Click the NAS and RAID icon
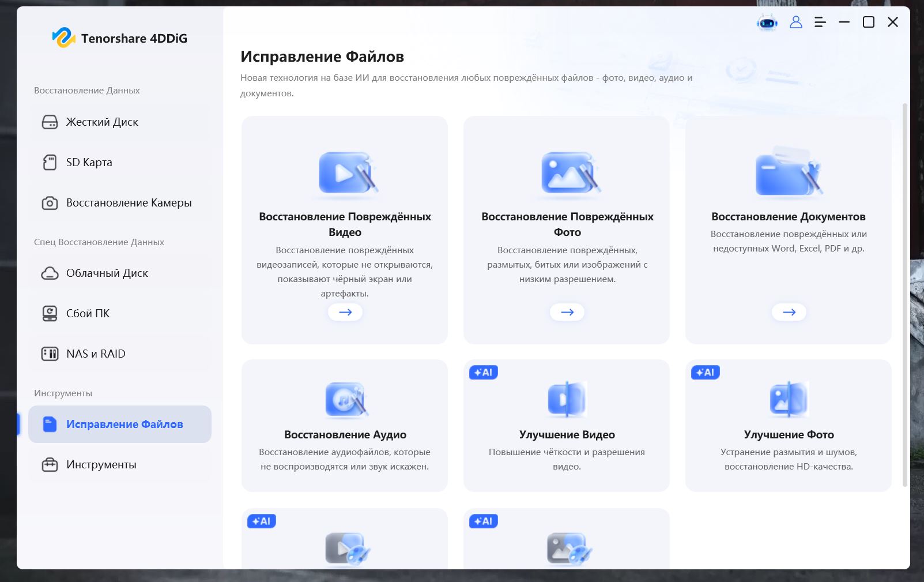This screenshot has width=924, height=582. point(50,354)
